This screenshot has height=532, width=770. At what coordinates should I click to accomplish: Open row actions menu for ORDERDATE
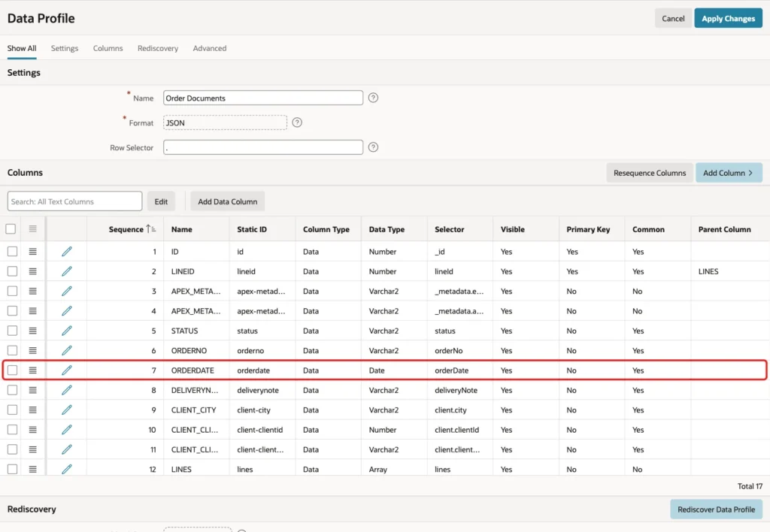coord(33,370)
